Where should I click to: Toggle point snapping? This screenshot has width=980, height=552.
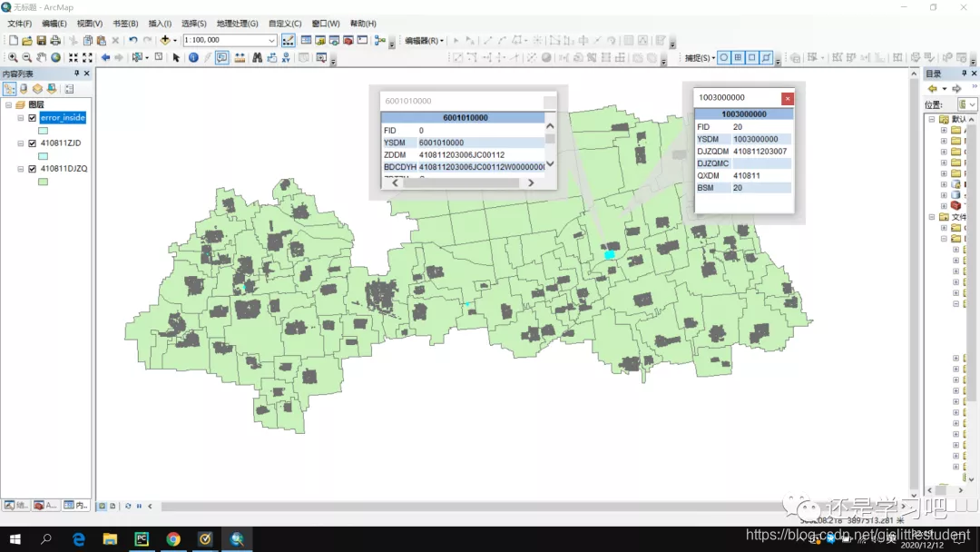click(724, 57)
